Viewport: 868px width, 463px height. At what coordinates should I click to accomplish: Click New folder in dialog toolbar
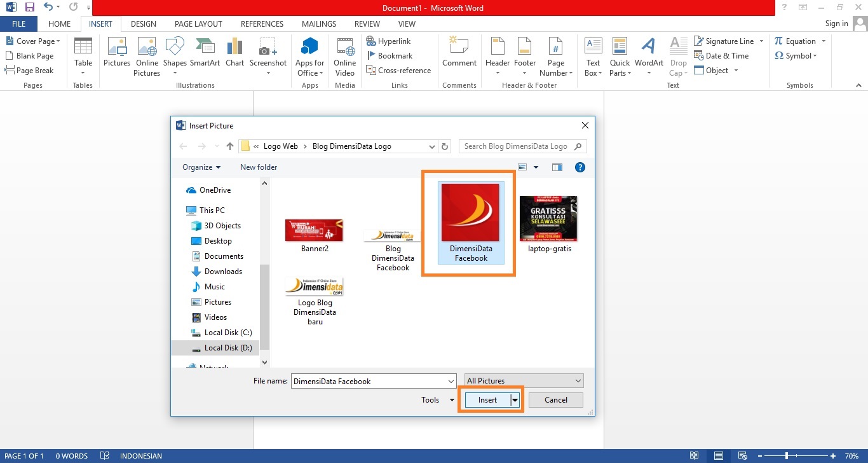pos(259,167)
